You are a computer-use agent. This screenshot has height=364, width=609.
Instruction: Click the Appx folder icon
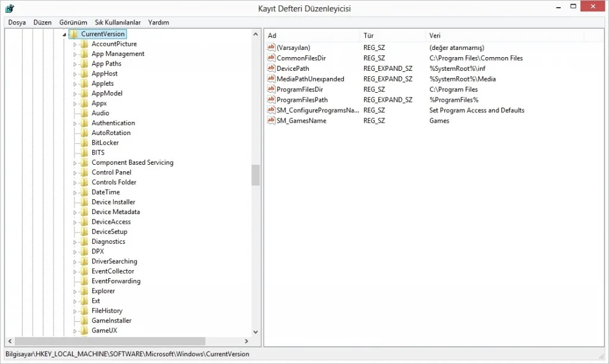[x=84, y=103]
